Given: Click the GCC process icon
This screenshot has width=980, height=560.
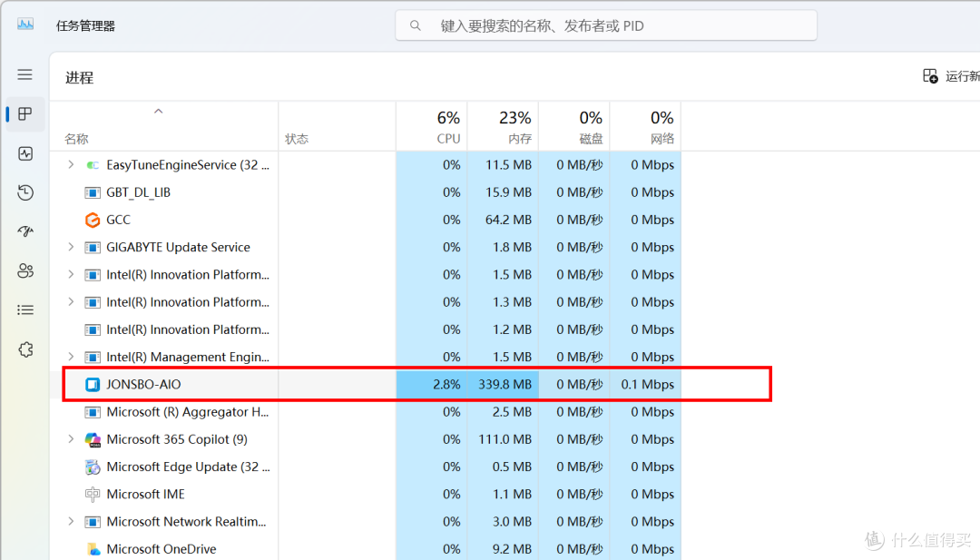Looking at the screenshot, I should tap(93, 220).
